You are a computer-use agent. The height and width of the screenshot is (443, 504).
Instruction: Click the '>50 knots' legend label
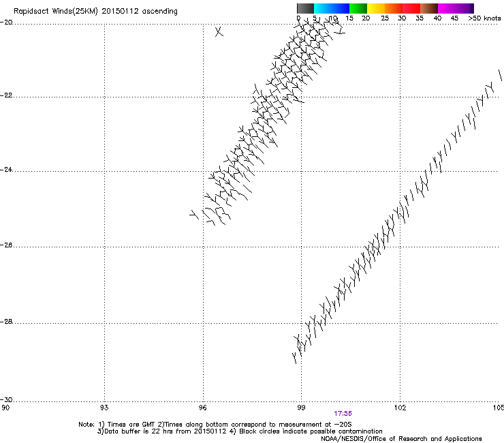[x=484, y=18]
